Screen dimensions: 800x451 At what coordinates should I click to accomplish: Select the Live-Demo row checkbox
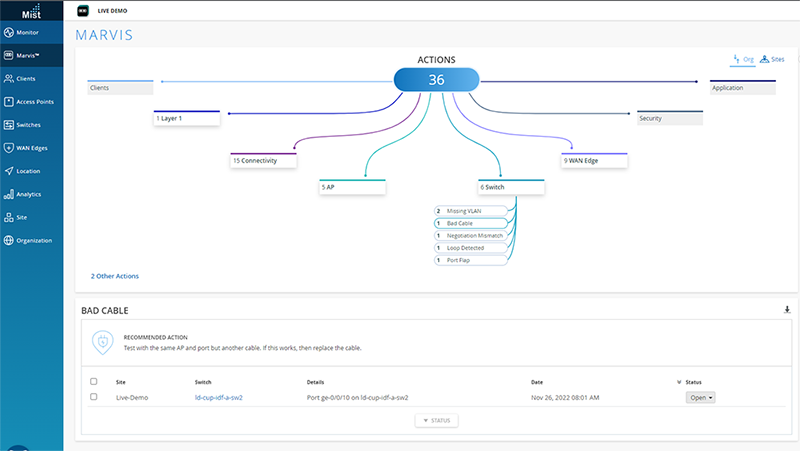pos(94,397)
